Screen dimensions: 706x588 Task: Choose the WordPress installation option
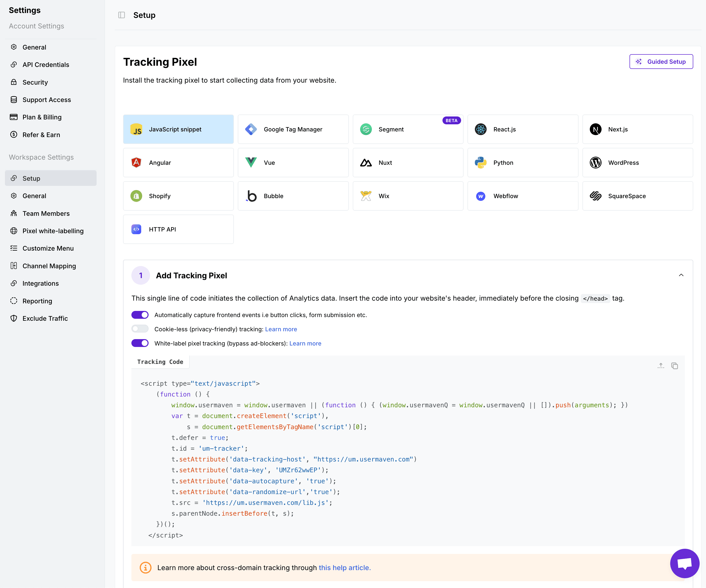pos(637,163)
